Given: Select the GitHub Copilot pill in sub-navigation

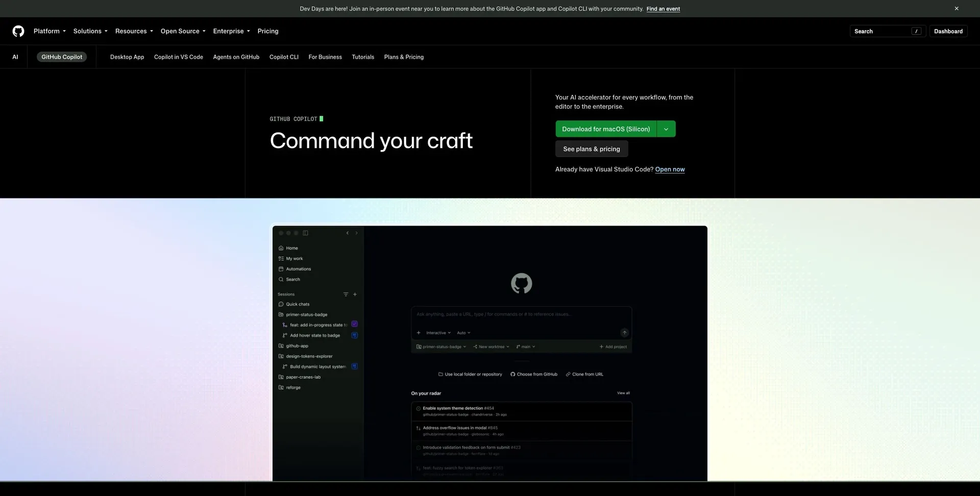Looking at the screenshot, I should pyautogui.click(x=62, y=57).
